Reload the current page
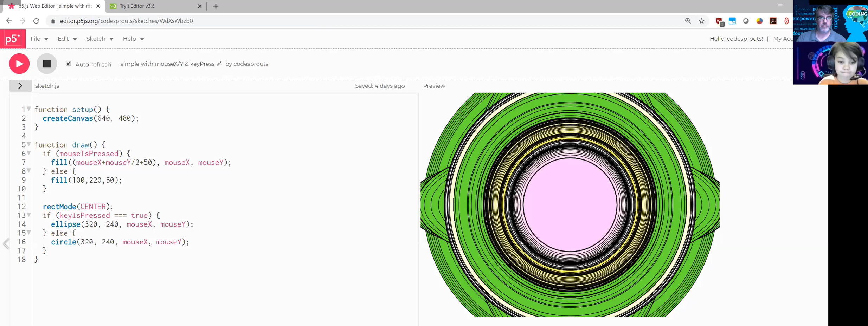The width and height of the screenshot is (868, 326). pos(36,21)
